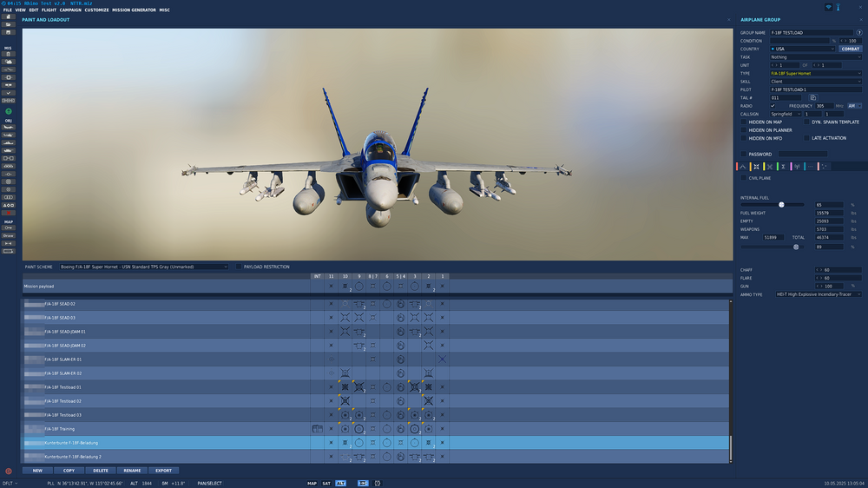Click the payload list vertical scrollbar

730,449
